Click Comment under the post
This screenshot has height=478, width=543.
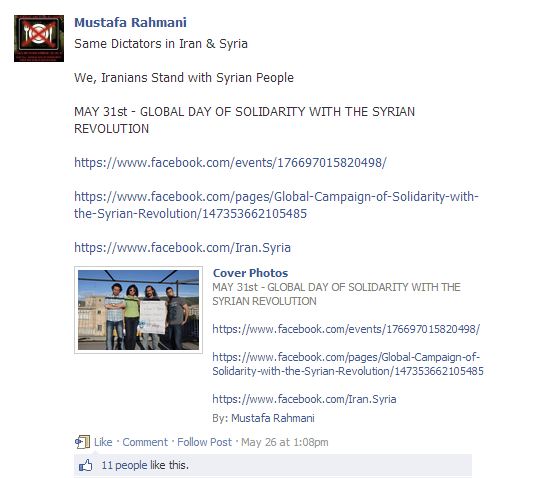click(145, 442)
